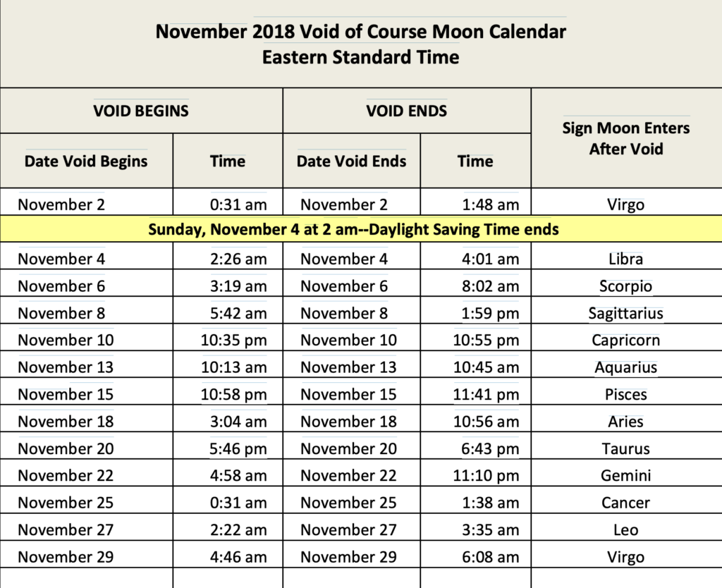722x588 pixels.
Task: Select the VOID BEGINS header cell
Action: click(141, 111)
